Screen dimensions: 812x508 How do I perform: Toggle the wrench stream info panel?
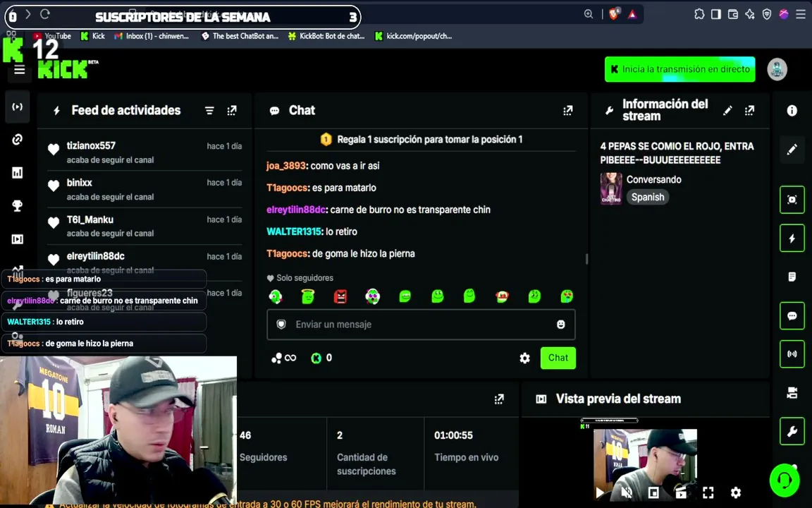tap(792, 431)
